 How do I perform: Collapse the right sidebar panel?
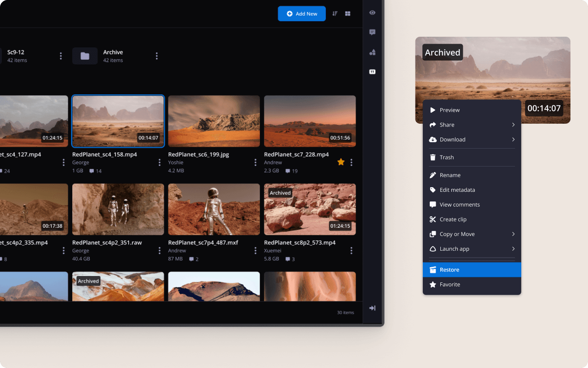[372, 308]
